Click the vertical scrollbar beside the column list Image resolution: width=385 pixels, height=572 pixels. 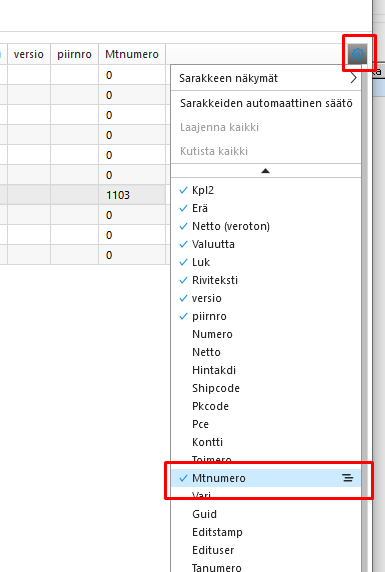(364, 317)
